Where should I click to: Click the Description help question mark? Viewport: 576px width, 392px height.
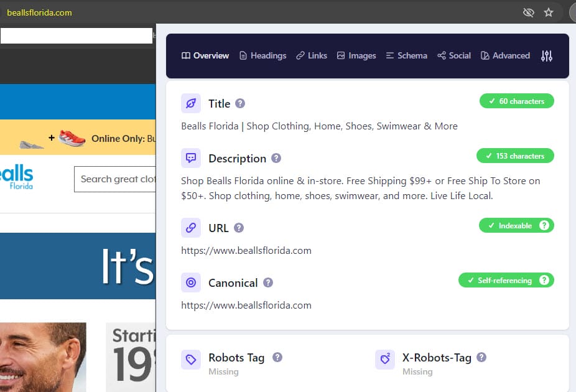[x=277, y=158]
